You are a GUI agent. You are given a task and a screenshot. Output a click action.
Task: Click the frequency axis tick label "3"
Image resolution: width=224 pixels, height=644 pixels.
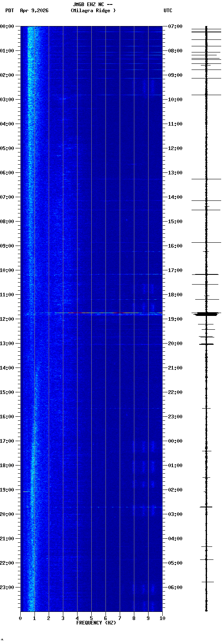[63, 618]
